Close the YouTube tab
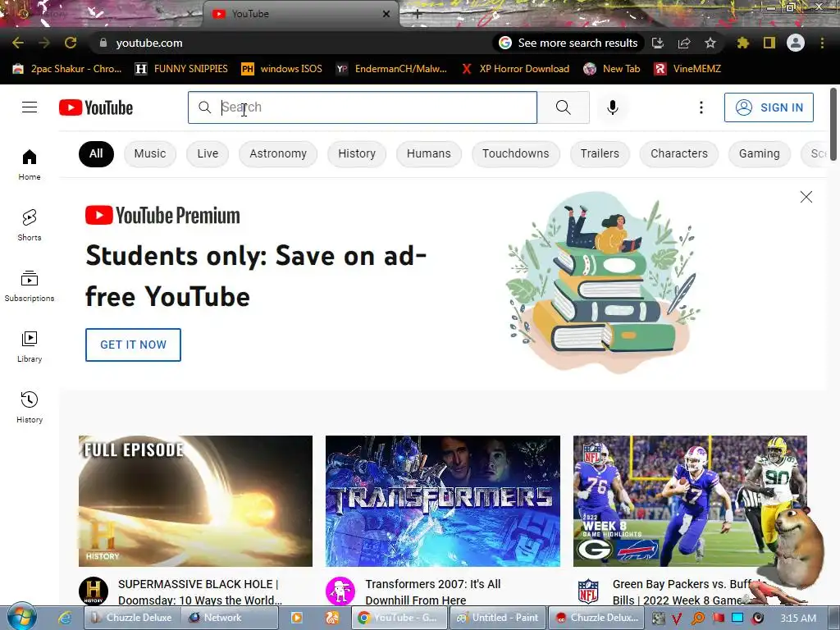Viewport: 840px width, 630px height. [x=386, y=14]
